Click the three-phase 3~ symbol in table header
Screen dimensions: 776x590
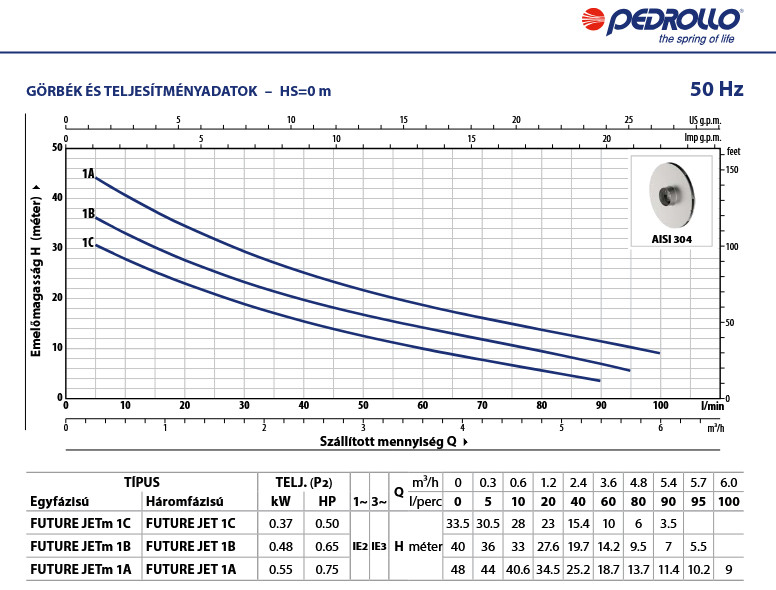pyautogui.click(x=378, y=500)
